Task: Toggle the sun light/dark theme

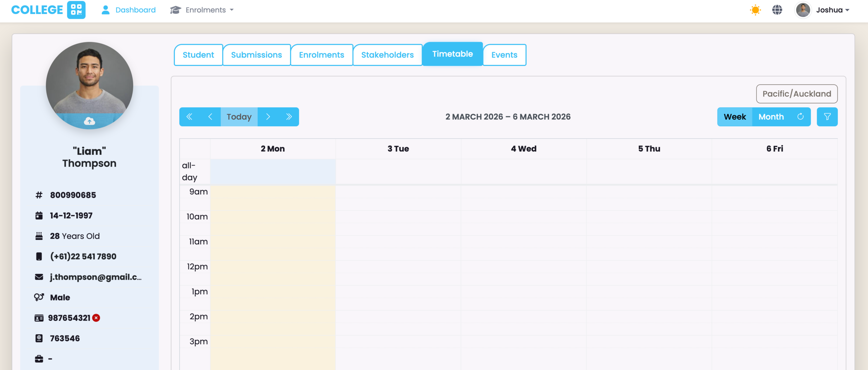Action: tap(755, 10)
